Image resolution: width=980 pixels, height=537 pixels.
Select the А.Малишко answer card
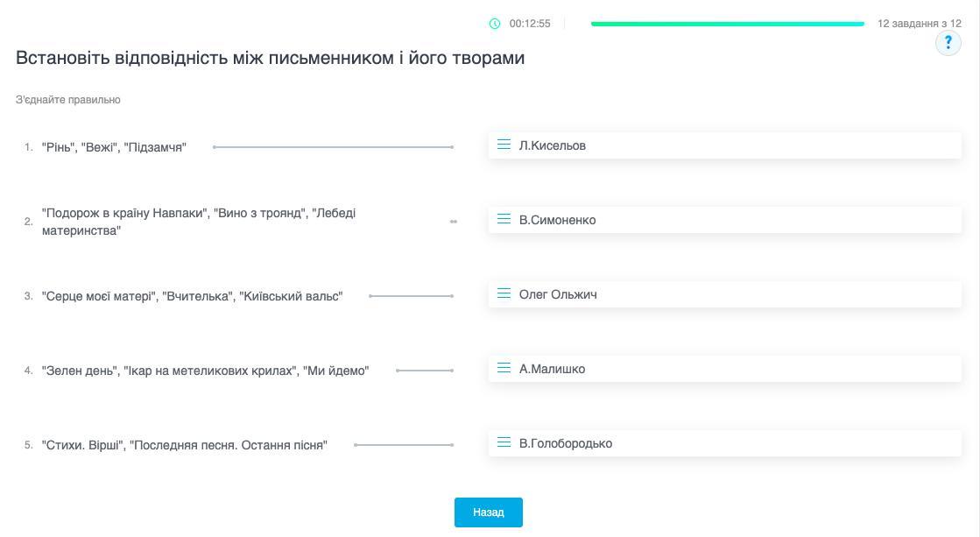(x=725, y=368)
